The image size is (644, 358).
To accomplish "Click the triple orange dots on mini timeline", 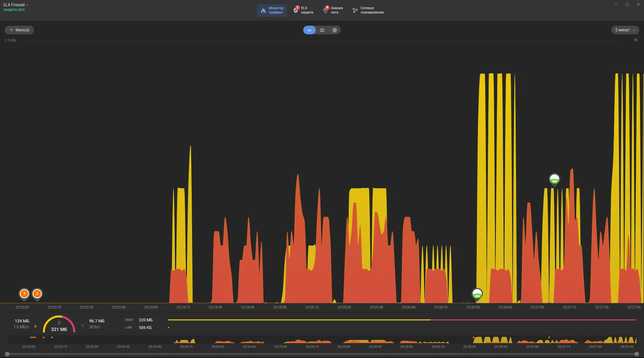I will (x=33, y=337).
